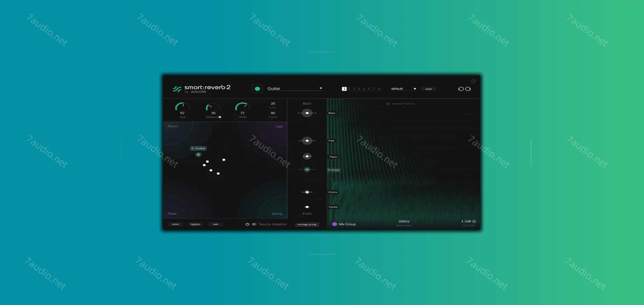Open the Guitar profile dropdown
This screenshot has height=305, width=644.
(x=295, y=88)
